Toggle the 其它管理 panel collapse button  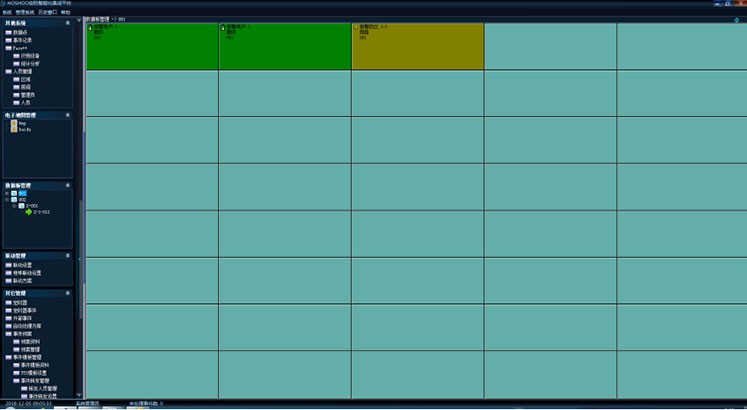coord(67,293)
